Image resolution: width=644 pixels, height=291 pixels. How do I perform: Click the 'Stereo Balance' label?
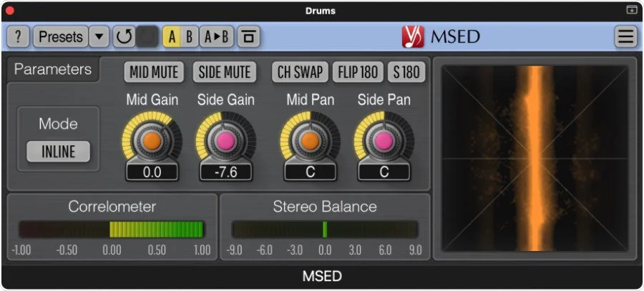click(x=325, y=207)
